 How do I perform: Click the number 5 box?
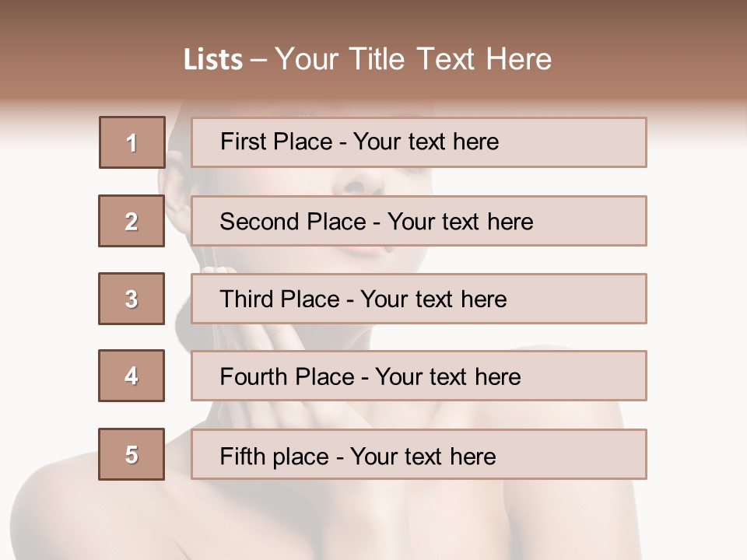point(132,454)
